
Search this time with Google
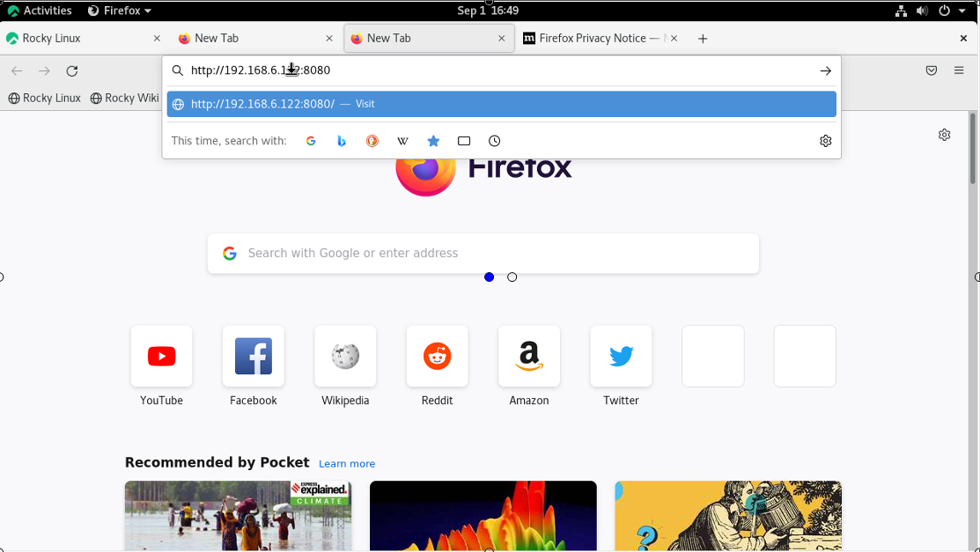pos(311,141)
